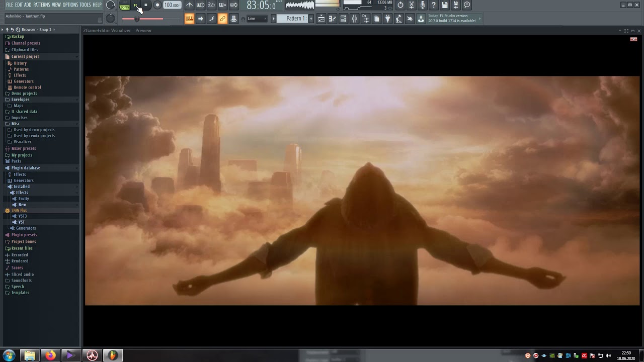Click the Browser search magnifier icon
This screenshot has height=362, width=644.
(x=18, y=30)
